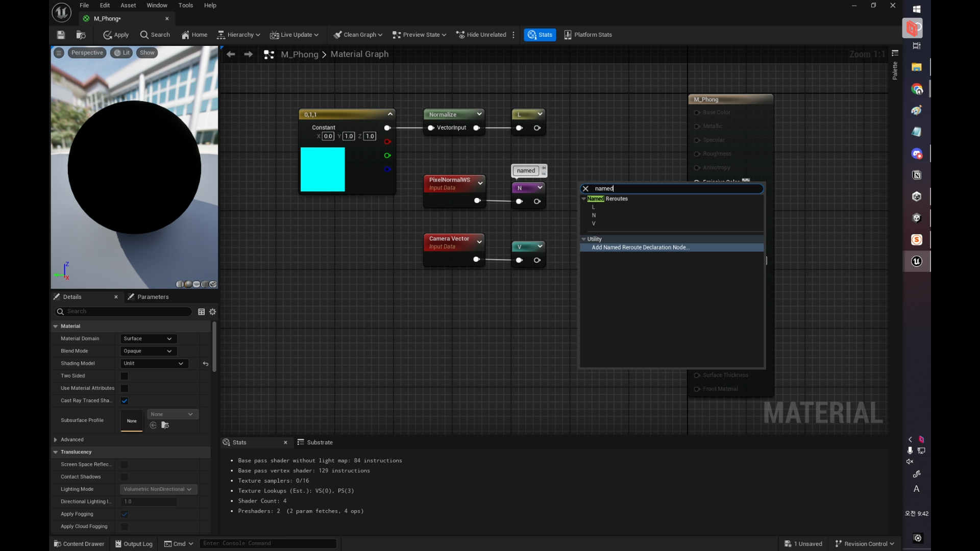This screenshot has width=980, height=551.
Task: Click the Save material icon
Action: [x=61, y=35]
